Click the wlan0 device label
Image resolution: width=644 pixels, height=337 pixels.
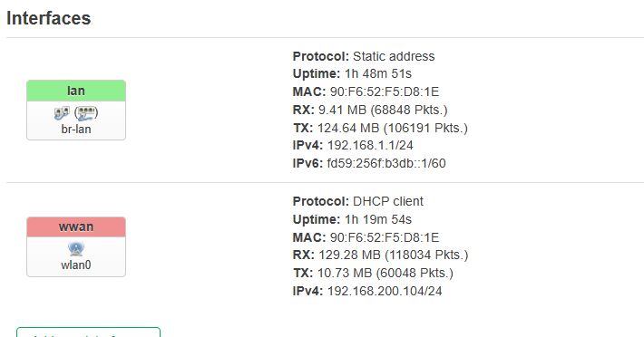tap(76, 265)
